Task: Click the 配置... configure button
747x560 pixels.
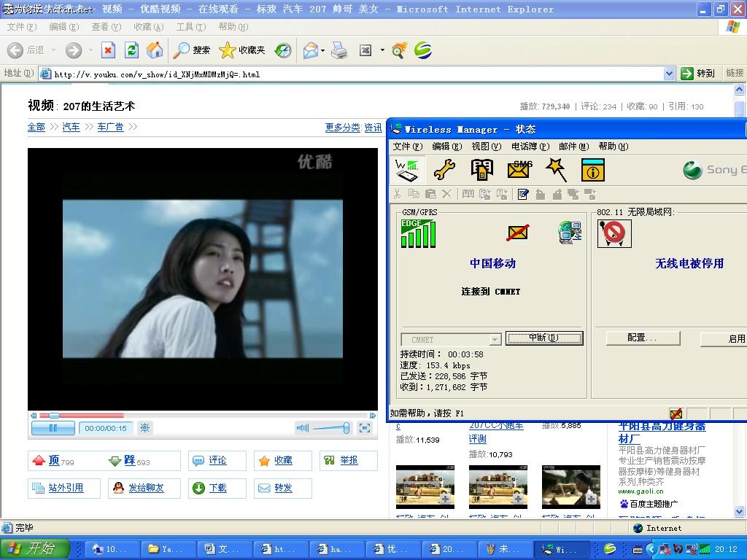Action: coord(642,338)
